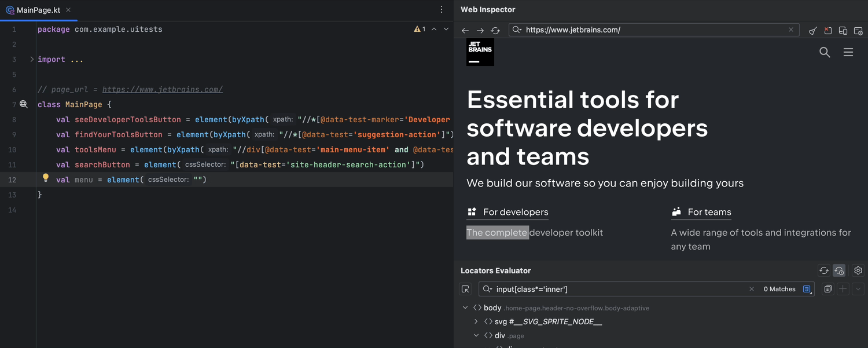Open the For developers link
The width and height of the screenshot is (868, 348).
pyautogui.click(x=515, y=212)
